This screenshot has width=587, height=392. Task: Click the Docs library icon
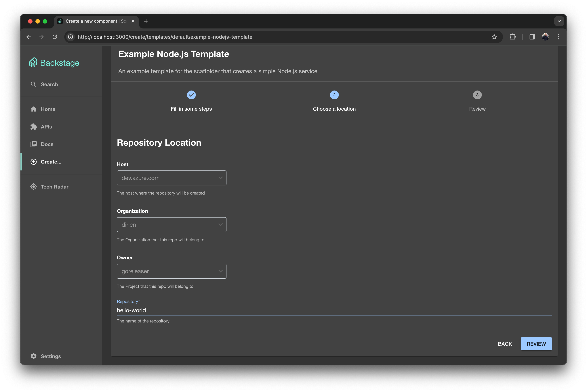34,144
